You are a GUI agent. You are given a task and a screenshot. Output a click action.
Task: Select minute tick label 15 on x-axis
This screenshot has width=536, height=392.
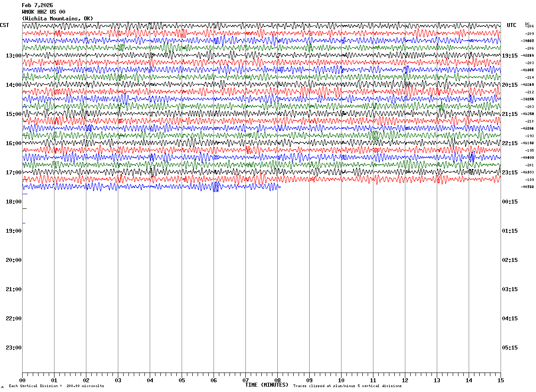point(501,380)
